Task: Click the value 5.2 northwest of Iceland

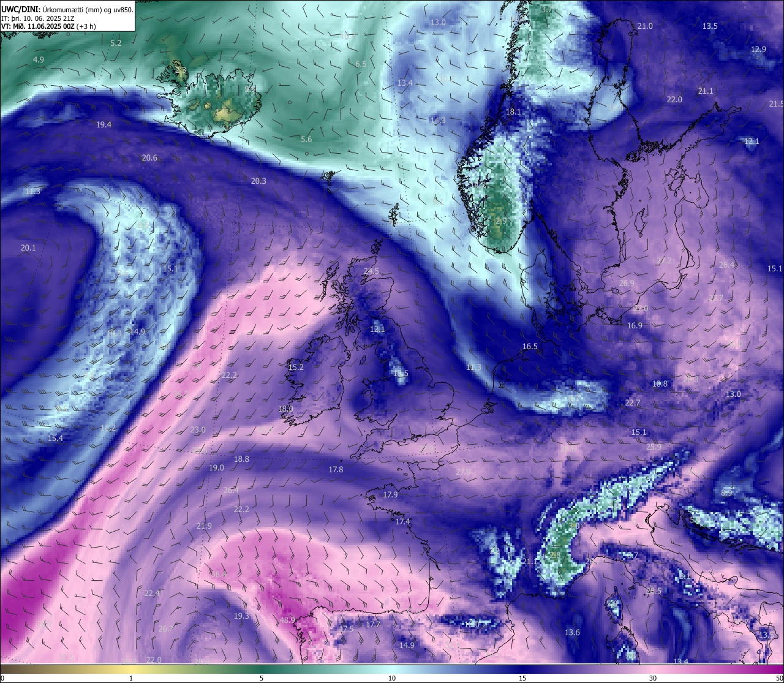Action: point(116,43)
